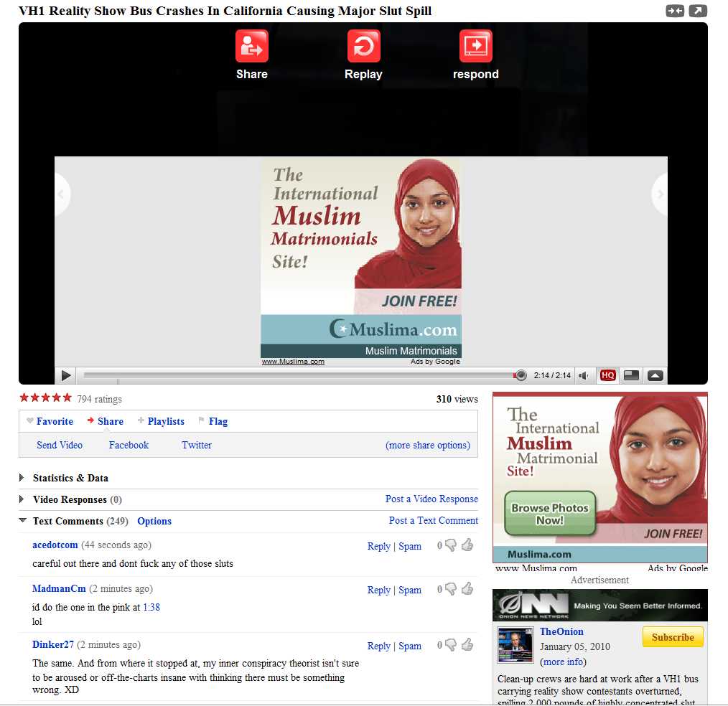
Task: Mark MadmanCm's comment as Spam
Action: click(410, 590)
